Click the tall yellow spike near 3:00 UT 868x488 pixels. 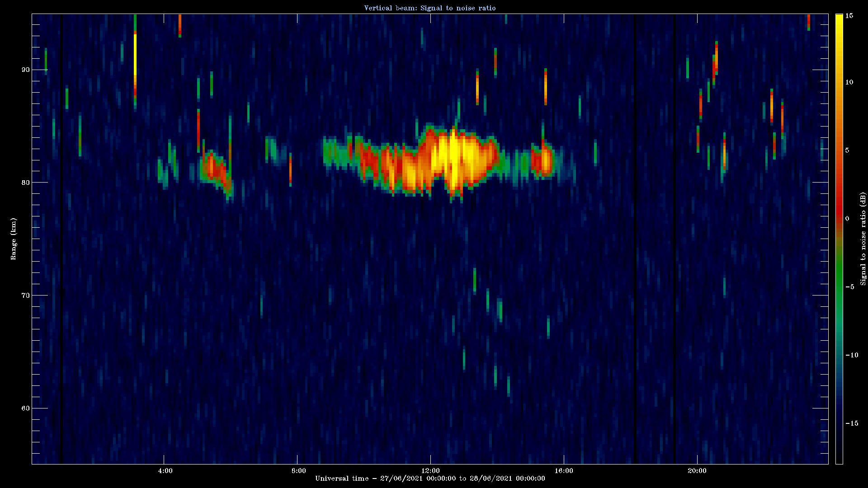point(135,54)
